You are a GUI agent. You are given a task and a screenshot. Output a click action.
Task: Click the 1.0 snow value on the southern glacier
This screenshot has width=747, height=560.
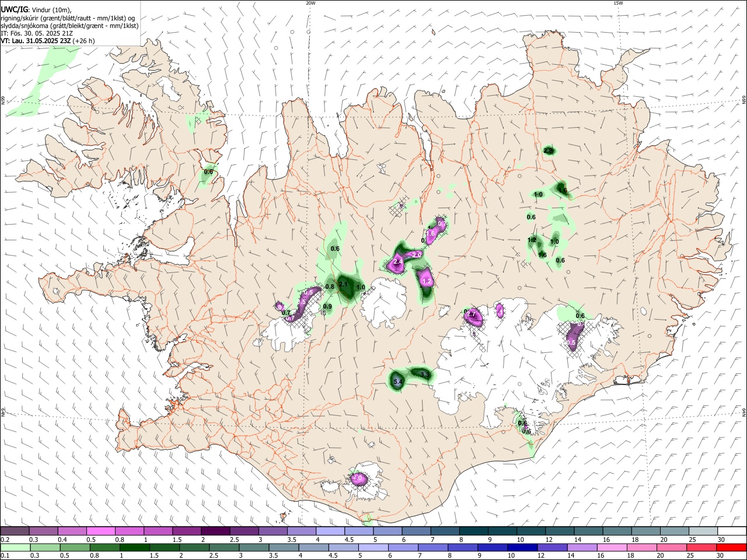pos(358,478)
